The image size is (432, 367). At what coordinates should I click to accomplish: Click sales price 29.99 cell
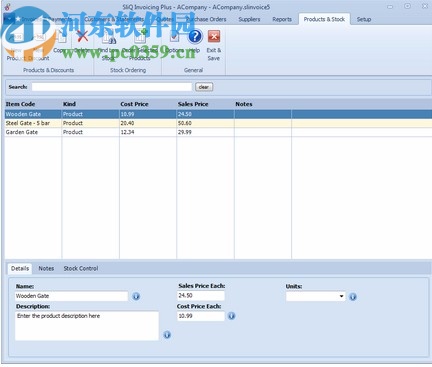[205, 132]
